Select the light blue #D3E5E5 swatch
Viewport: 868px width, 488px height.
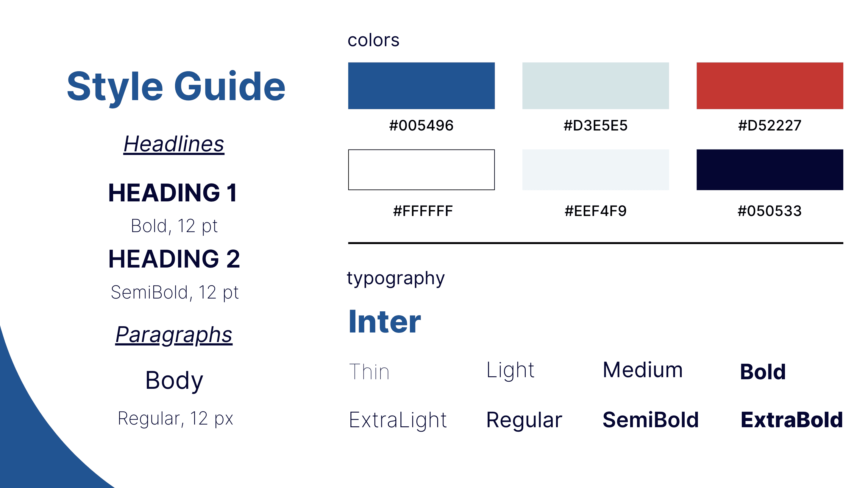(x=595, y=86)
